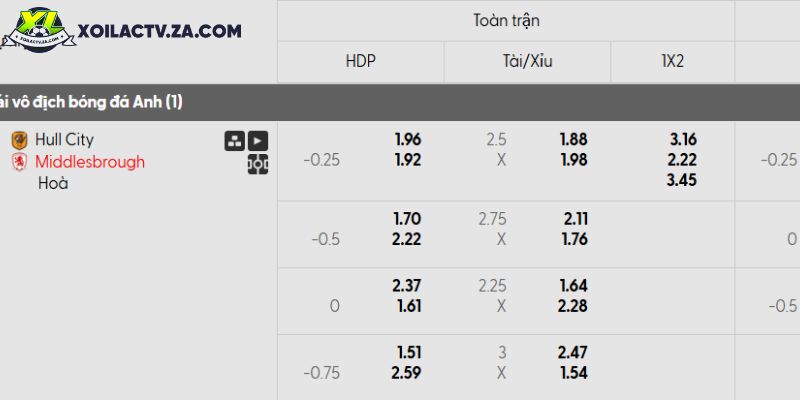Open the lineup formation icon

point(235,141)
